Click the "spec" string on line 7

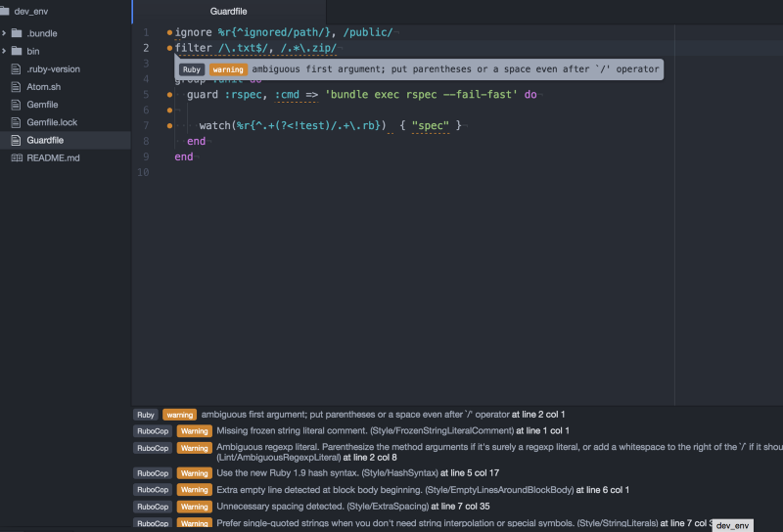click(x=431, y=126)
